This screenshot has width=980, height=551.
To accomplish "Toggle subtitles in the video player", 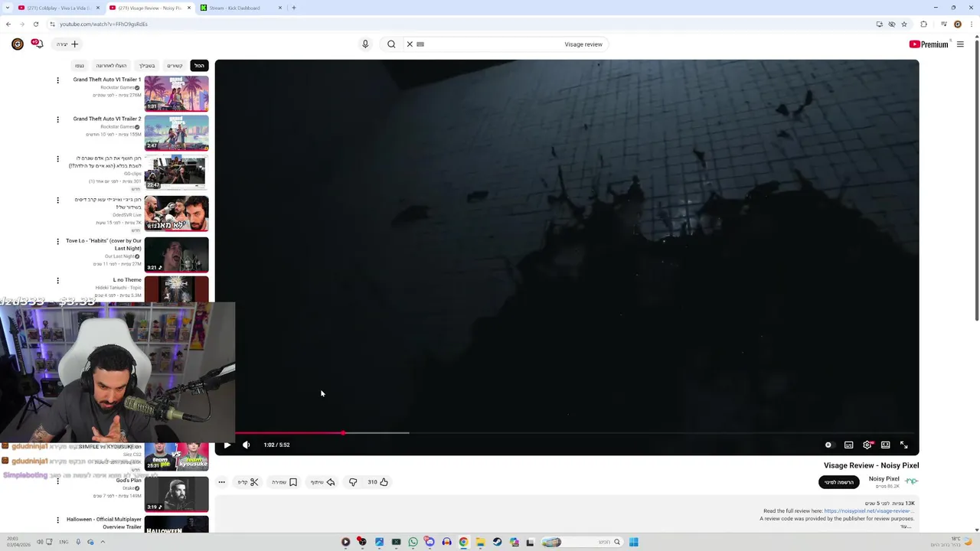I will [x=848, y=445].
